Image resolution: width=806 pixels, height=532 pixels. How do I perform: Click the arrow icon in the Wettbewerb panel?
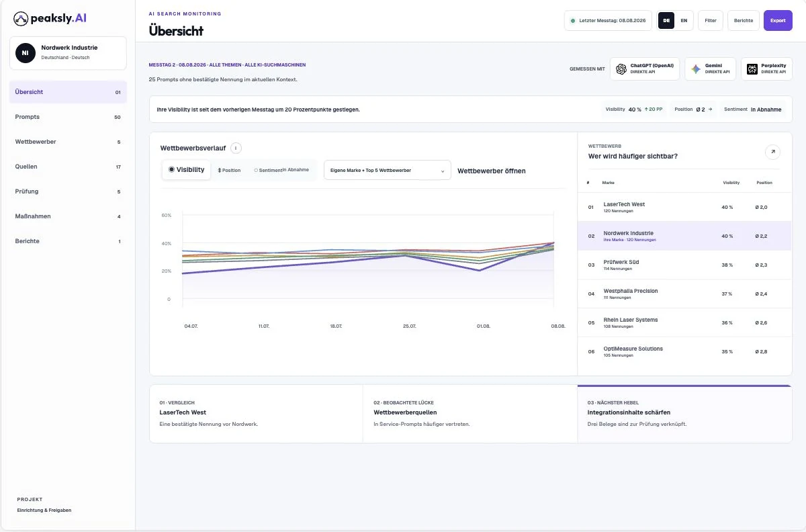pos(772,152)
